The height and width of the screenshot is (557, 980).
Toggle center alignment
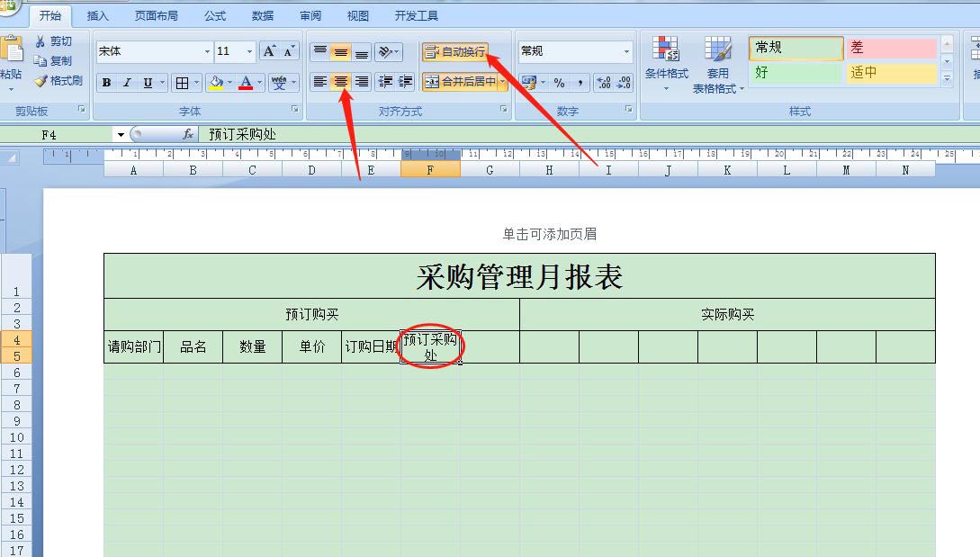pos(339,82)
